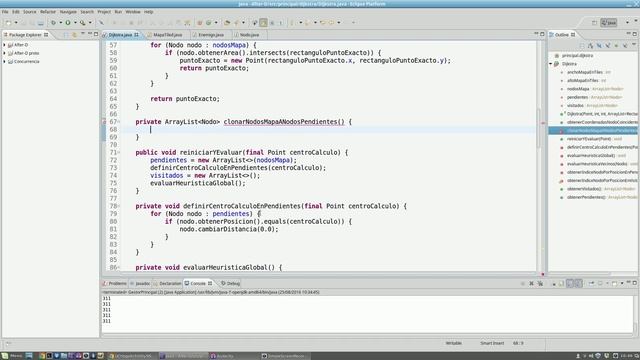Select anchoMapaEnTiles field in Outline
640x360 pixels.
click(584, 72)
